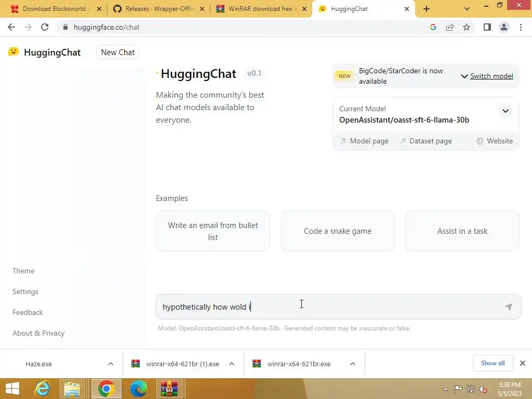Open Chrome's three-dot menu
The image size is (532, 399).
tap(521, 27)
